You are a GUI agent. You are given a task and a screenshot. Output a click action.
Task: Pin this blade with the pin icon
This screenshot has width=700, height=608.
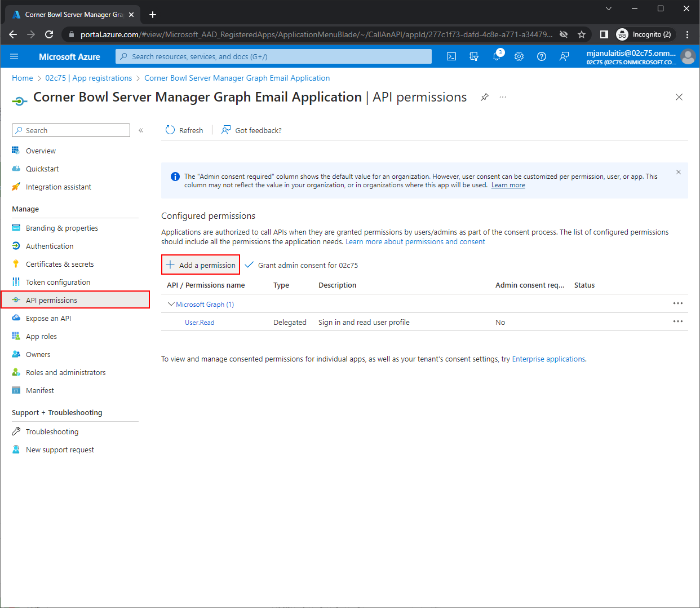point(484,98)
